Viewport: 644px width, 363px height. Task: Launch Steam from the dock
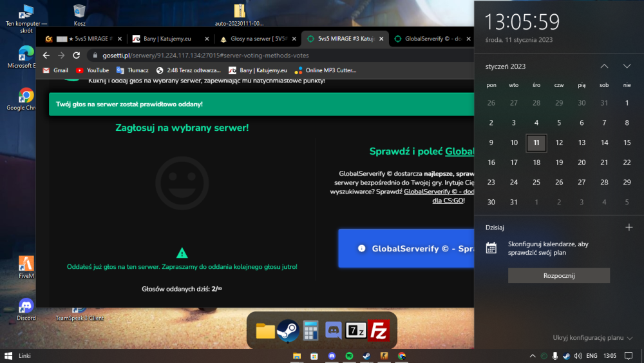click(287, 331)
